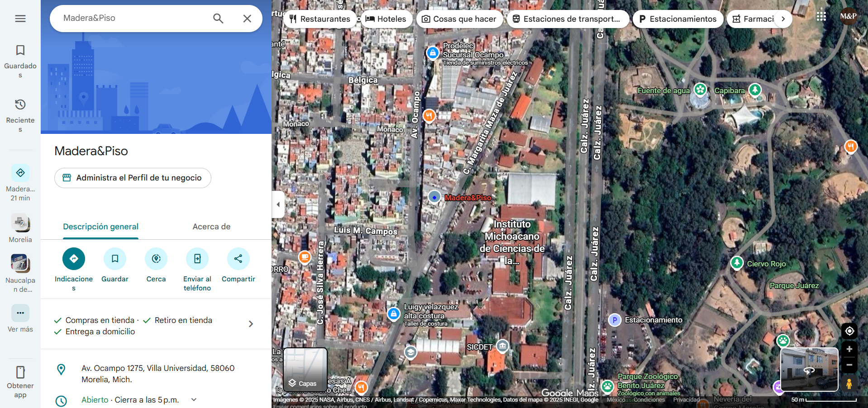This screenshot has height=408, width=868.
Task: Click Administra el Perfil de tu negocio
Action: click(133, 178)
